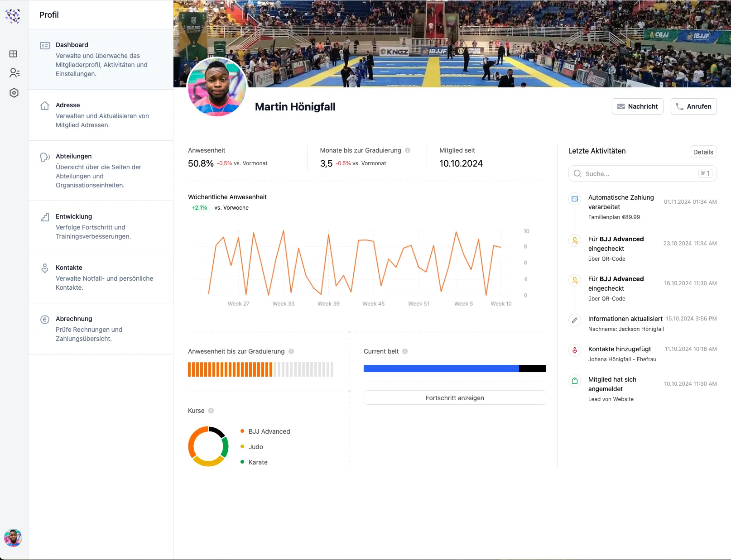Viewport: 731px width, 560px height.
Task: Click info icon next to Monate bis zur Graduierung
Action: pyautogui.click(x=408, y=150)
